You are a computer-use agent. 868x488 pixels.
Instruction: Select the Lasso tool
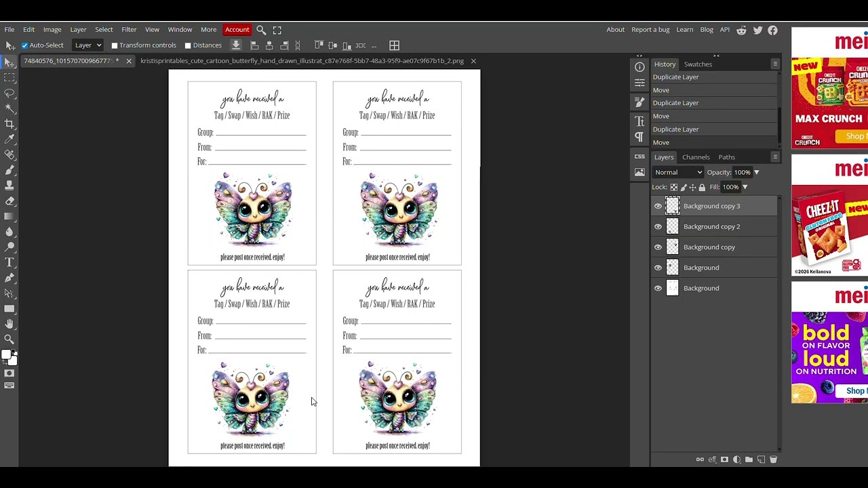pos(9,93)
